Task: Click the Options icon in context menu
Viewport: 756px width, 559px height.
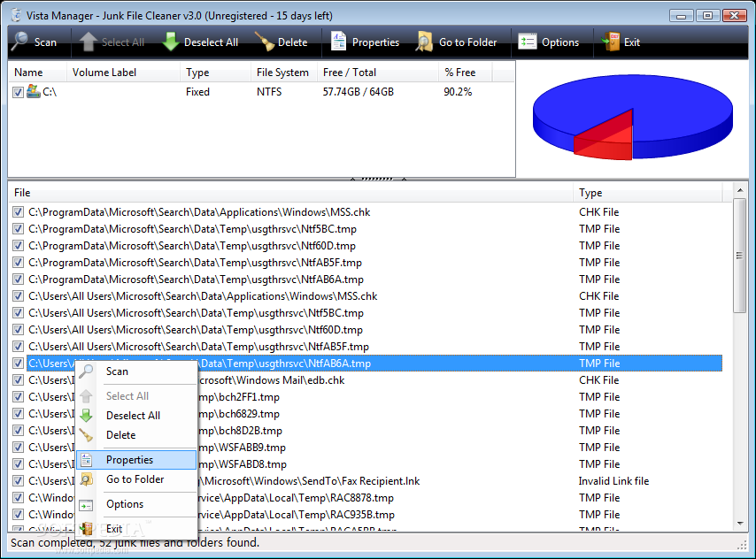Action: 86,506
